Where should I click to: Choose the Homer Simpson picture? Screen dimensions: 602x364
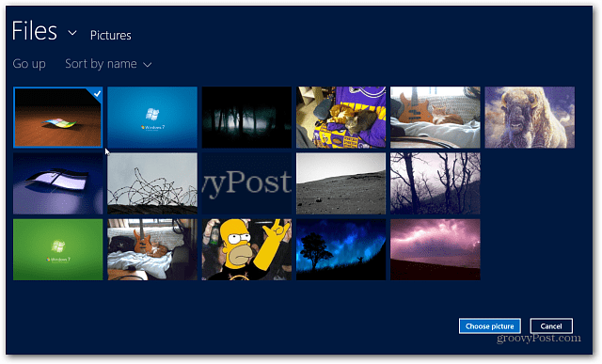click(x=246, y=249)
